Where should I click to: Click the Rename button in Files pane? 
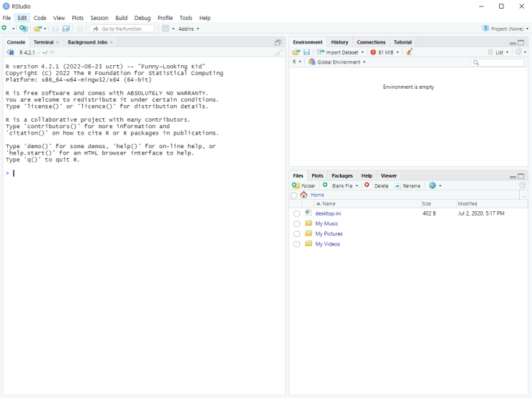(407, 185)
